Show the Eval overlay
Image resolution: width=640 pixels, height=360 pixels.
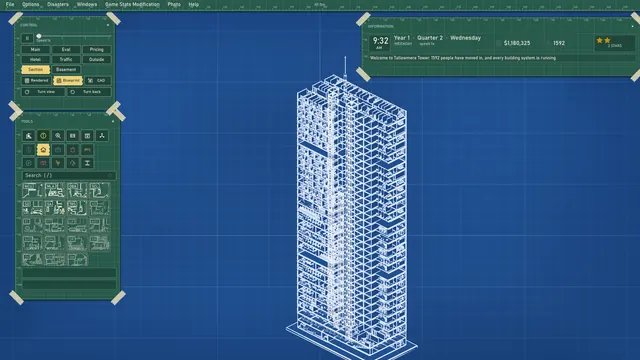(x=66, y=49)
